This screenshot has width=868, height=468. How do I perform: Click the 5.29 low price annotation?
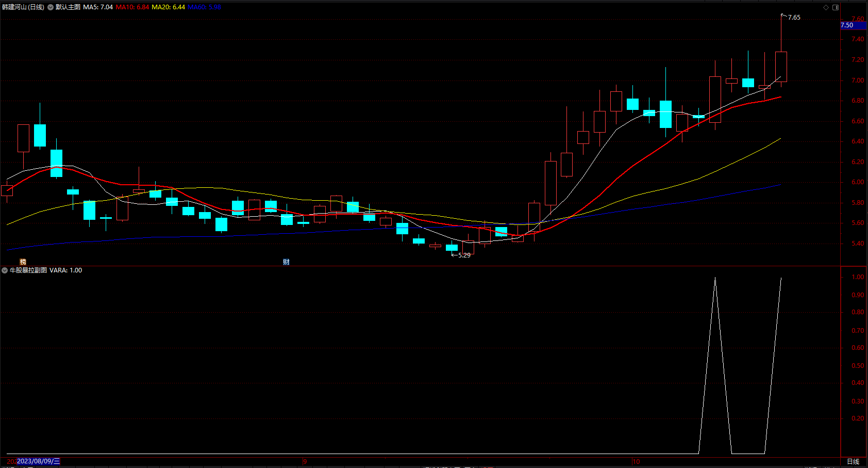pos(464,255)
